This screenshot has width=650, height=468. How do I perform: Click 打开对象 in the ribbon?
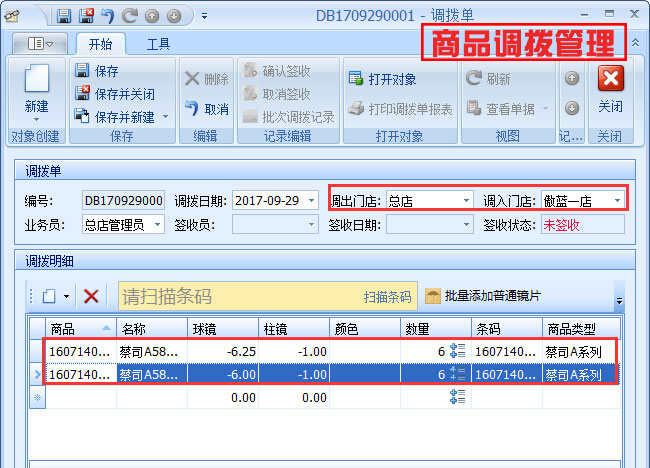pos(382,79)
